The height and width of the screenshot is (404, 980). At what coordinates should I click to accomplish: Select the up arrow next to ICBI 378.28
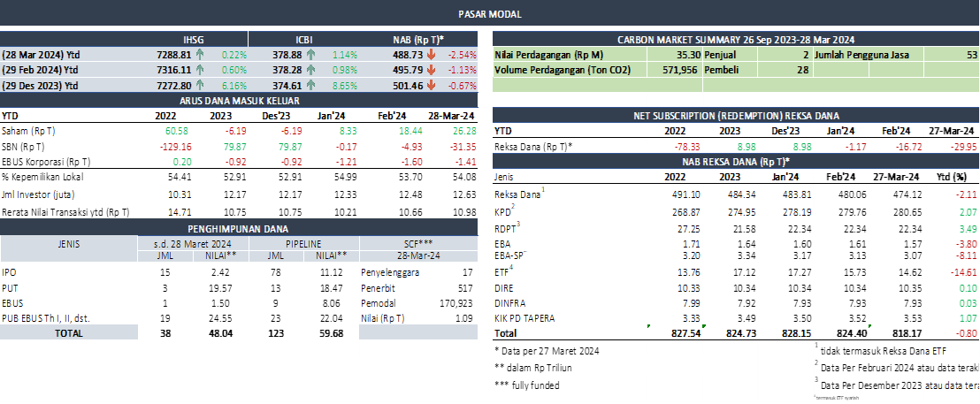coord(310,69)
